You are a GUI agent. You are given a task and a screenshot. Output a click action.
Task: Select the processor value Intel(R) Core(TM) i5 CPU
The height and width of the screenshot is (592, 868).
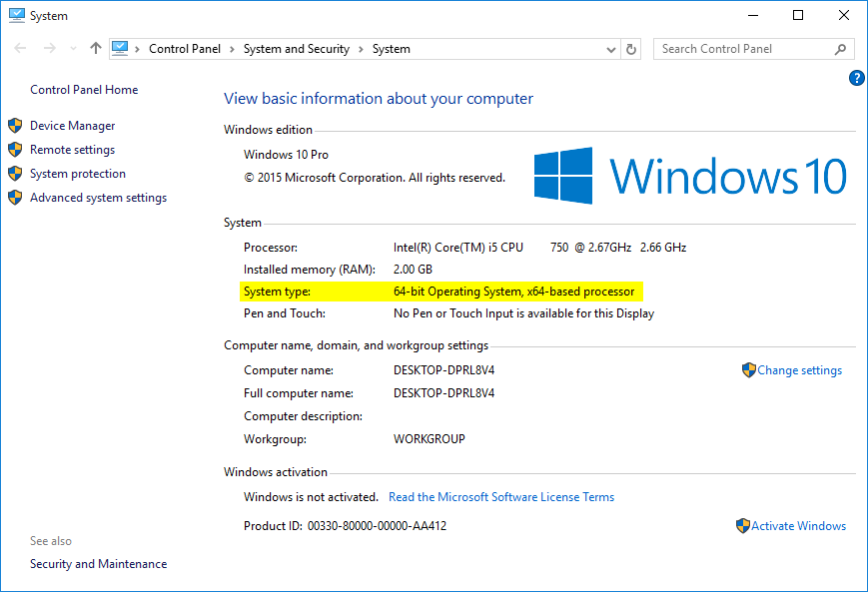(458, 248)
